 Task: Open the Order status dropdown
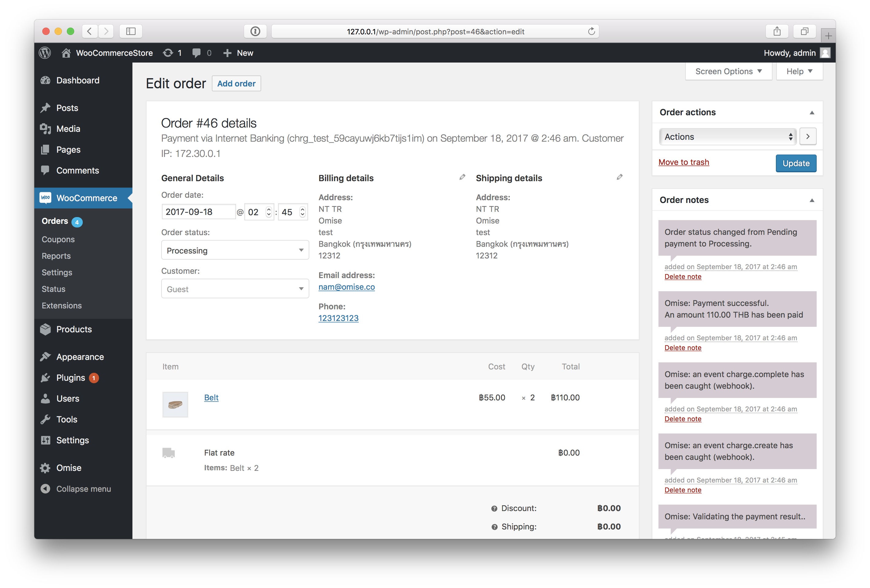(x=232, y=250)
